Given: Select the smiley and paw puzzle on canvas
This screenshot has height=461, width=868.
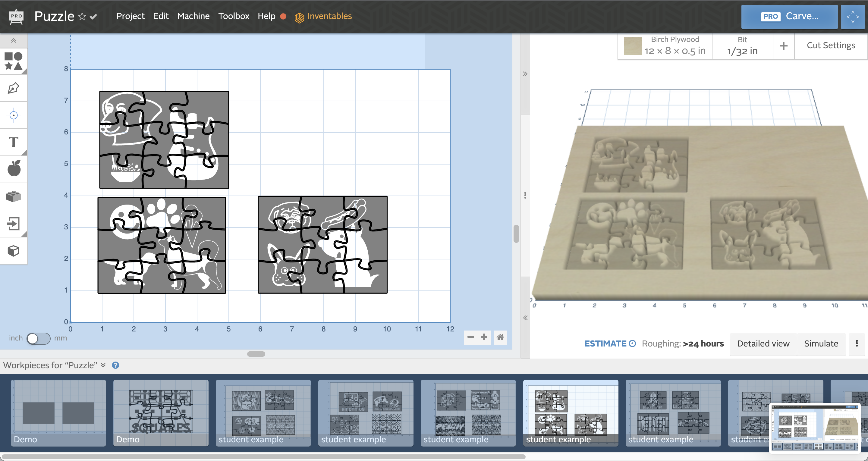Looking at the screenshot, I should pos(162,245).
